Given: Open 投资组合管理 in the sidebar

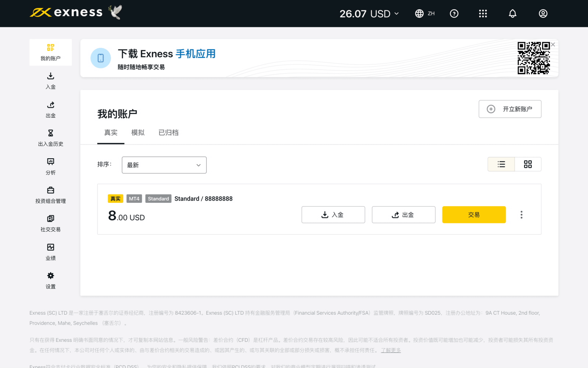Looking at the screenshot, I should click(x=51, y=195).
